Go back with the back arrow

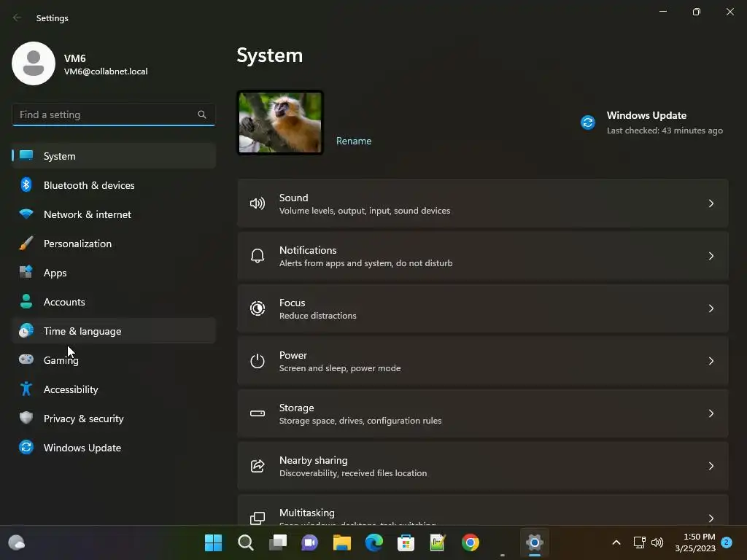click(18, 17)
